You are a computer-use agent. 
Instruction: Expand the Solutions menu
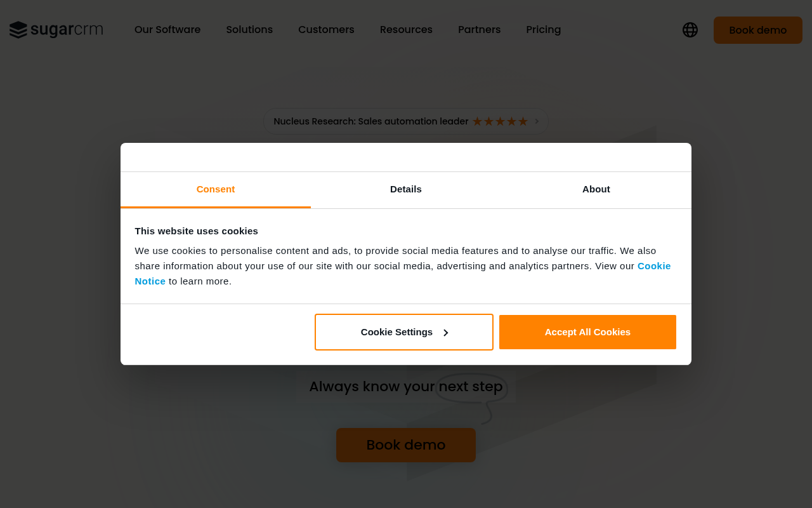(249, 30)
